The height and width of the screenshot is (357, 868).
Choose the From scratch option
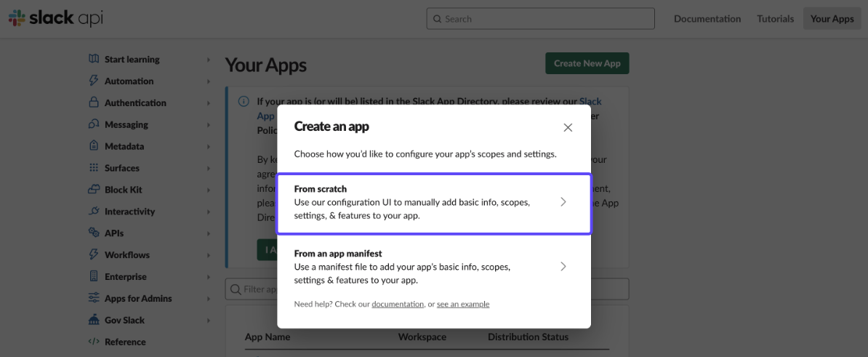(x=434, y=203)
